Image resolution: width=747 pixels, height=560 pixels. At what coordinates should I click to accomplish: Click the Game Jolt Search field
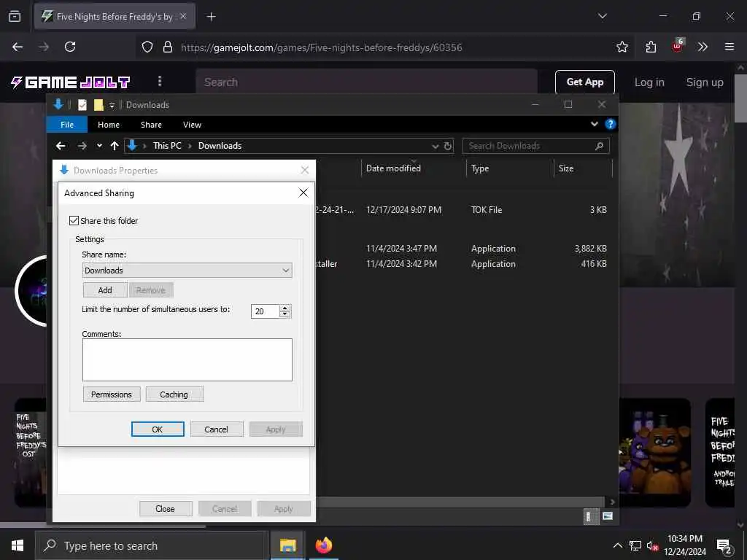[366, 82]
